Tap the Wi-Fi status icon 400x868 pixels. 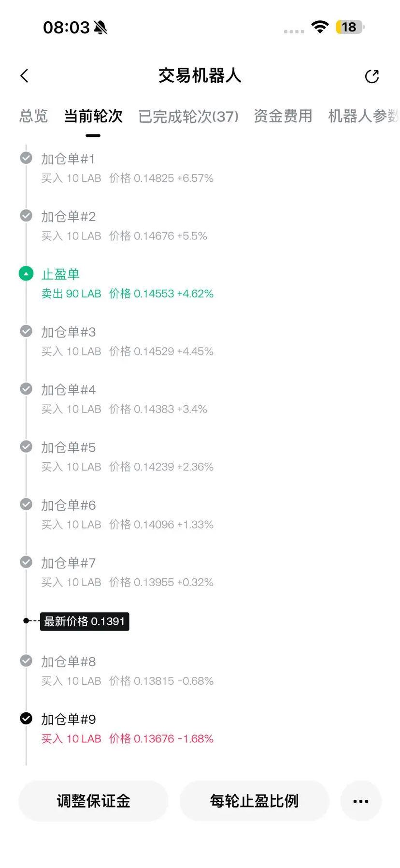coord(320,27)
